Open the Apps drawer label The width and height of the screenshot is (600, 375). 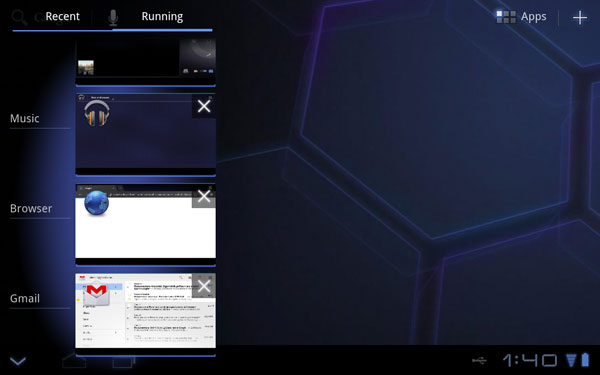coord(533,17)
